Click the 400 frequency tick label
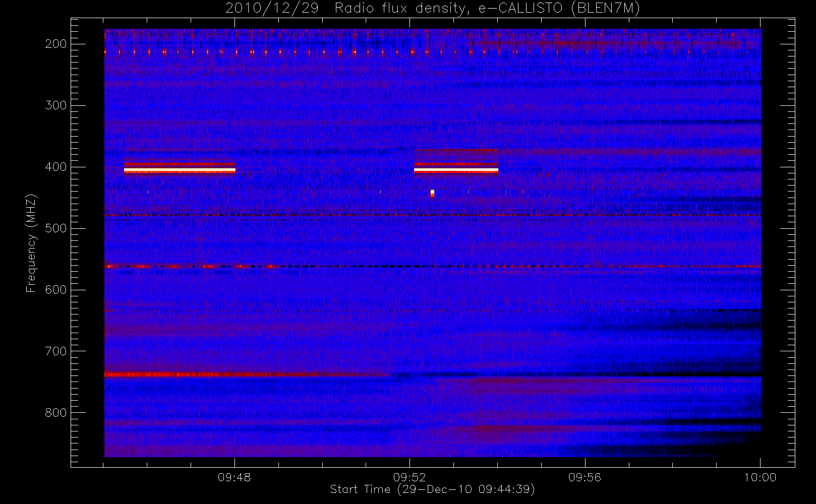This screenshot has width=816, height=504. [55, 167]
